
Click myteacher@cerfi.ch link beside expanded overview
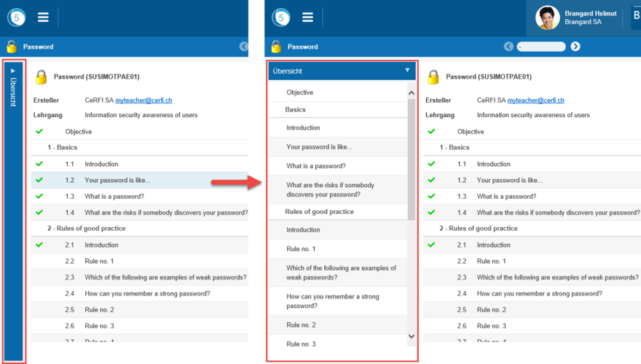coord(535,100)
